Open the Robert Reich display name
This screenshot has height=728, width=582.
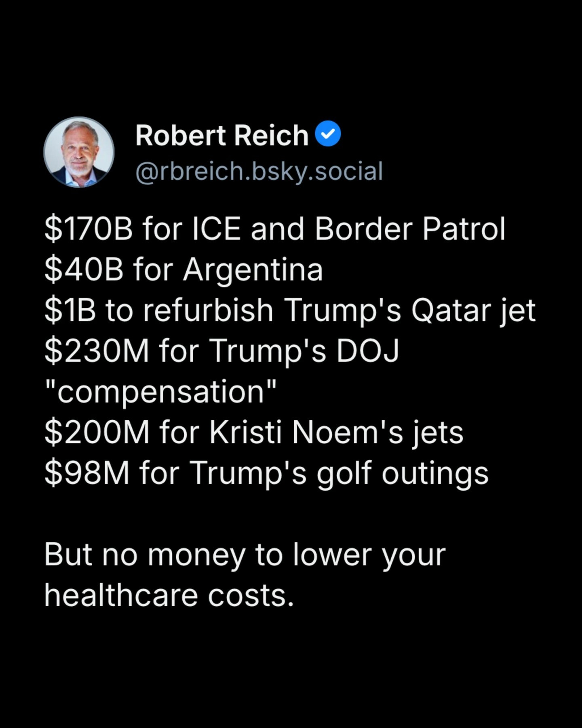(222, 135)
